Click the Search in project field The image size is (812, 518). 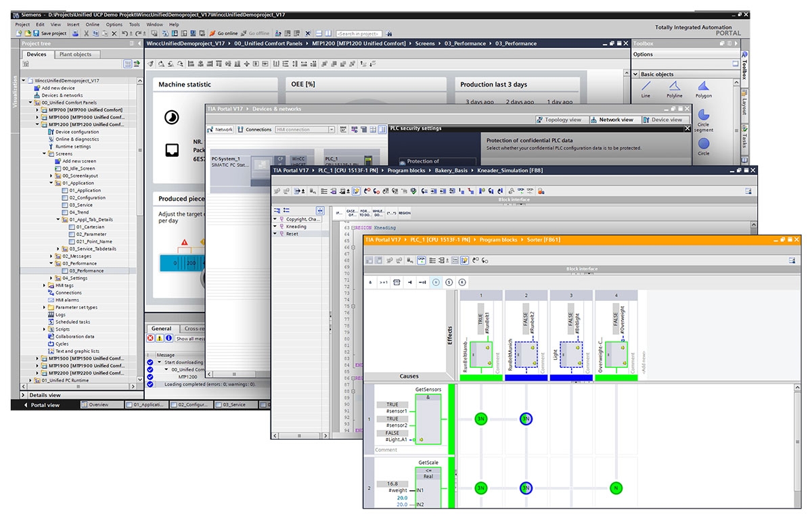pyautogui.click(x=359, y=33)
